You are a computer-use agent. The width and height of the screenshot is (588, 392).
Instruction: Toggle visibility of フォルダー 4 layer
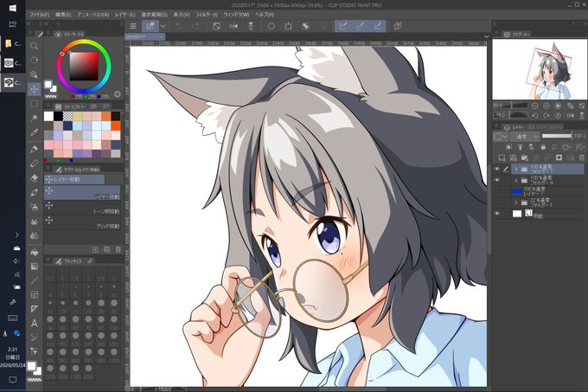(497, 181)
